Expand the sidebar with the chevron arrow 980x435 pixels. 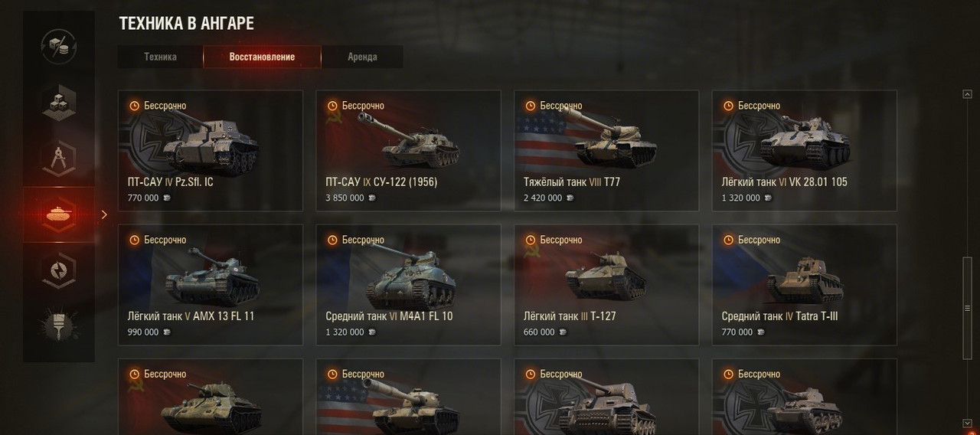pos(104,215)
